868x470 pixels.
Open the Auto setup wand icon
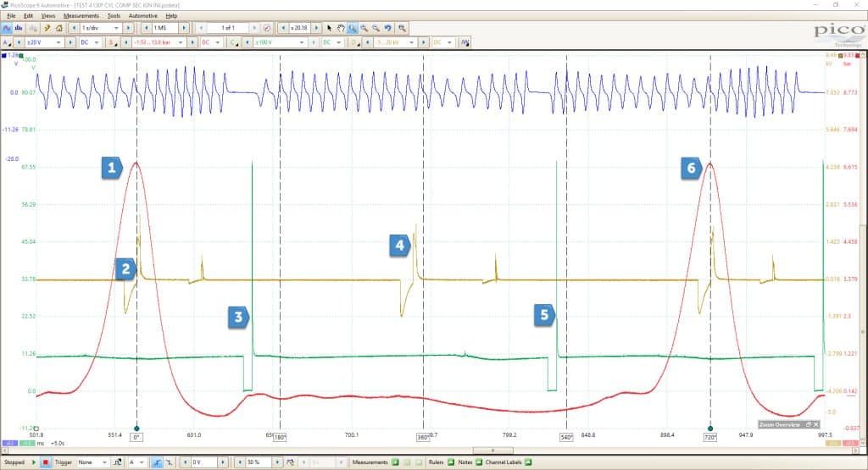pyautogui.click(x=47, y=28)
